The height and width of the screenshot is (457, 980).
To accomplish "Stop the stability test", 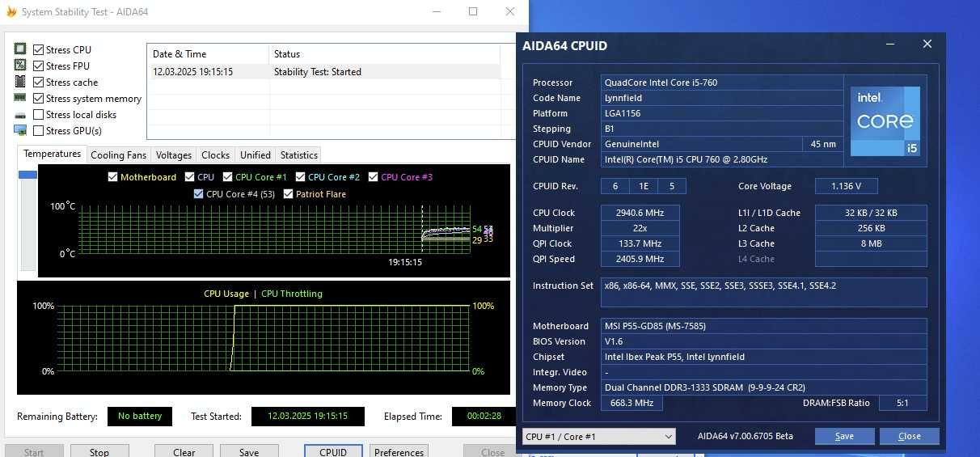I will tap(99, 451).
